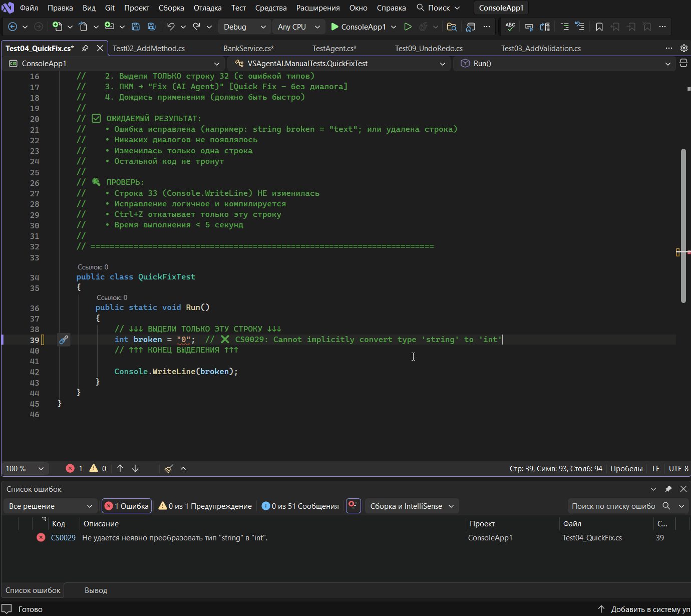Pin the Test04_QuickFix.cs tab
This screenshot has height=616, width=691.
click(x=85, y=49)
